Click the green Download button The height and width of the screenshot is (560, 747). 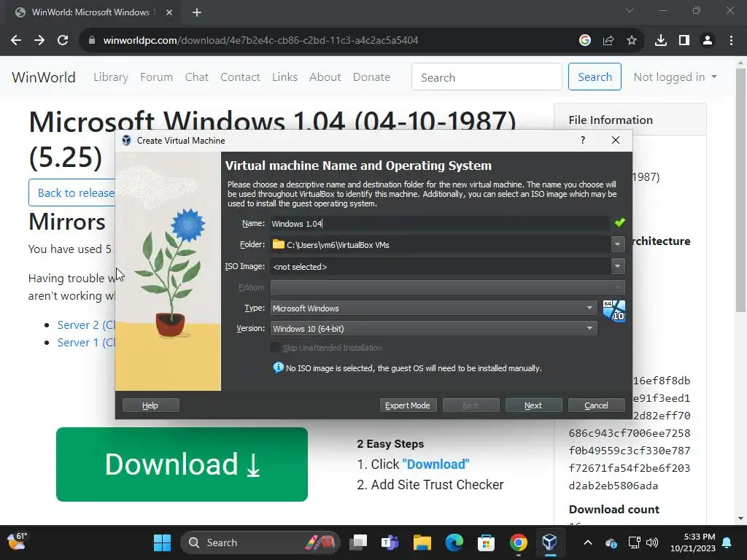click(x=182, y=464)
